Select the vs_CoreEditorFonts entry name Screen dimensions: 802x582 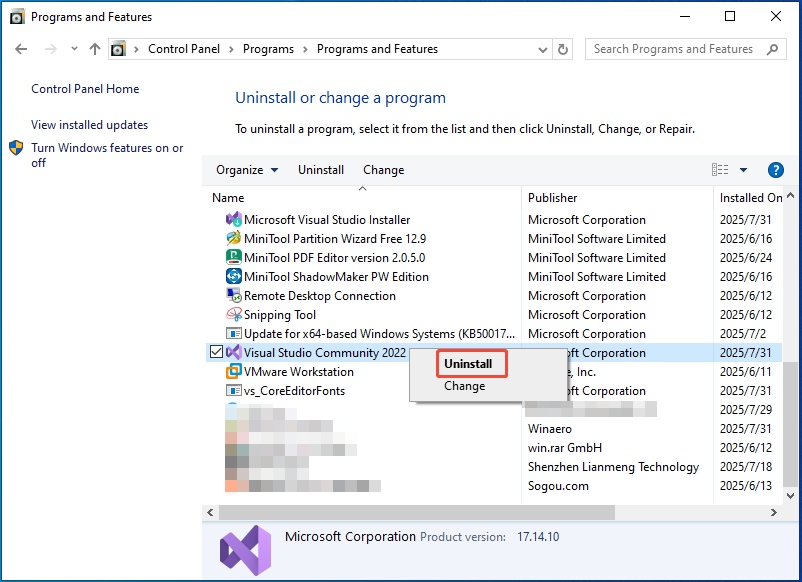[294, 391]
